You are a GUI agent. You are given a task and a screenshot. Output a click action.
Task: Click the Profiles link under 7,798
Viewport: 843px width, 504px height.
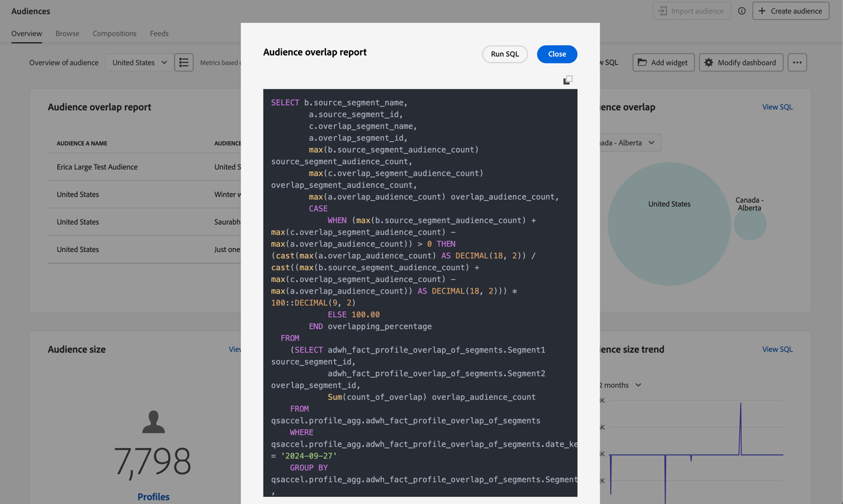pos(153,496)
